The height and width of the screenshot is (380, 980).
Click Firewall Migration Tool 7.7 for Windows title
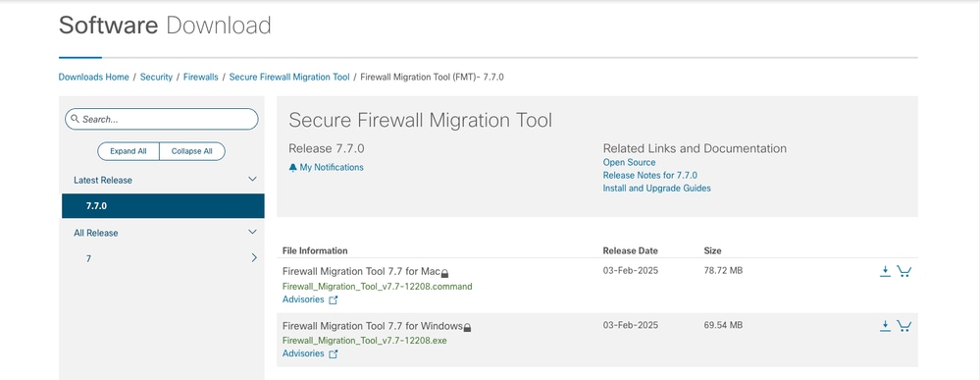click(x=373, y=326)
